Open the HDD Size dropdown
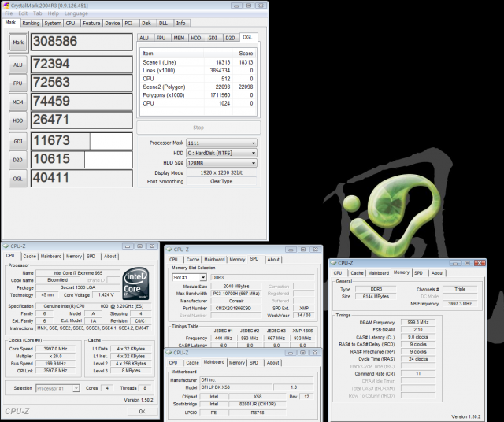 click(221, 163)
